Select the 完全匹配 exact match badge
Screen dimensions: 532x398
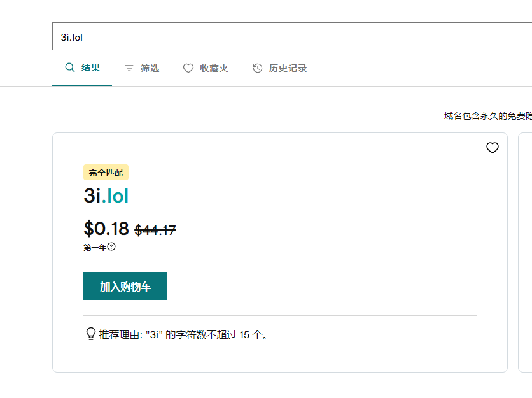tap(106, 173)
